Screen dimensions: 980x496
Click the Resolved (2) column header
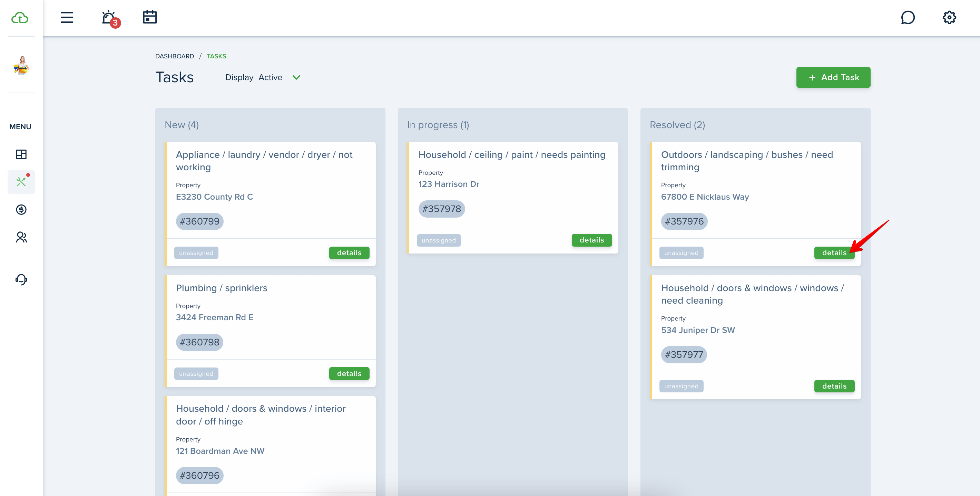[x=677, y=125]
